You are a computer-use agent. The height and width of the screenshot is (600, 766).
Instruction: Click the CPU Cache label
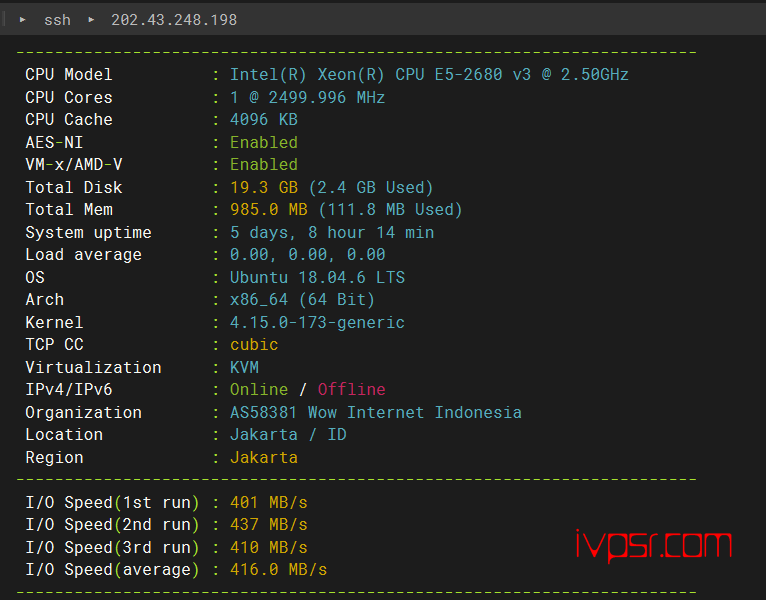coord(69,120)
